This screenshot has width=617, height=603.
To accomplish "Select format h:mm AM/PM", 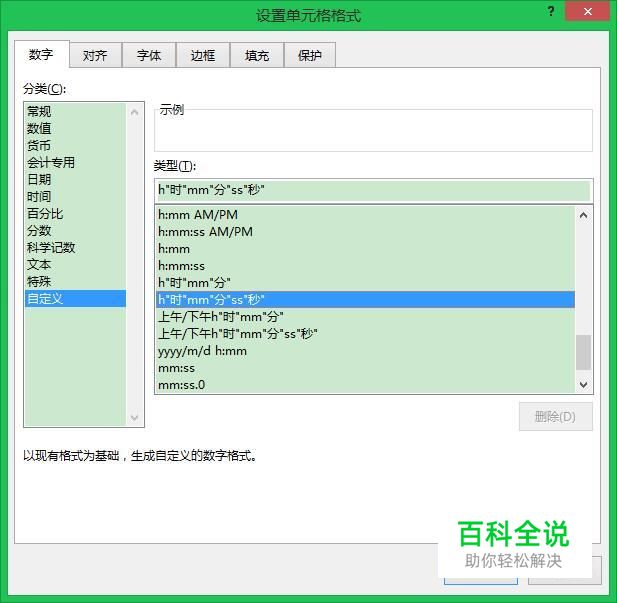I will 366,215.
